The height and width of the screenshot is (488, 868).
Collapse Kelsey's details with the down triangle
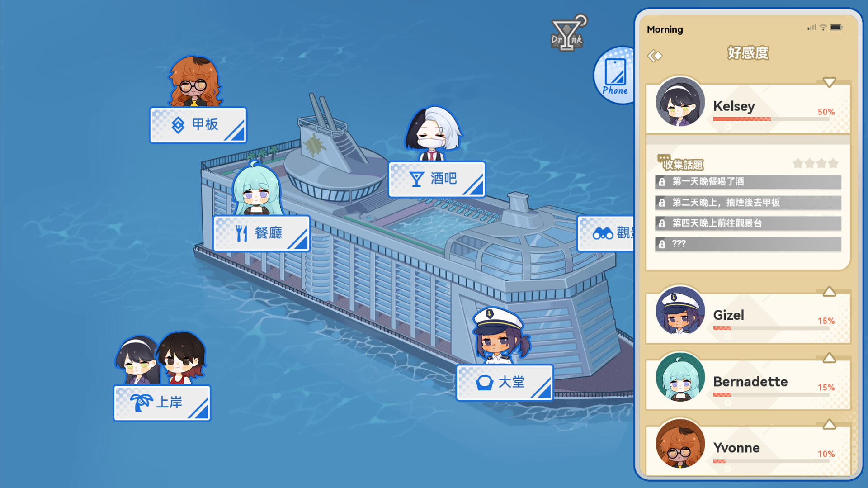coord(829,82)
